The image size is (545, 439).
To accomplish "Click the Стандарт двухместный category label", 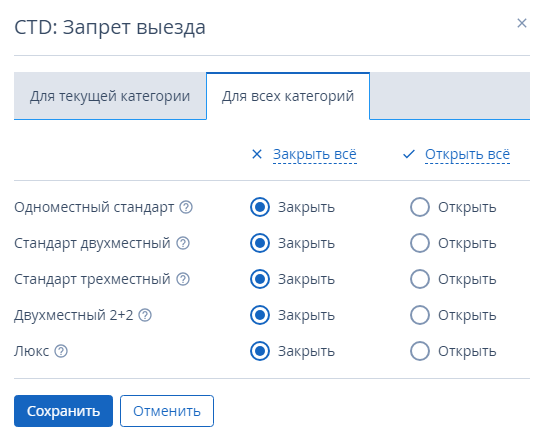I will [x=92, y=243].
